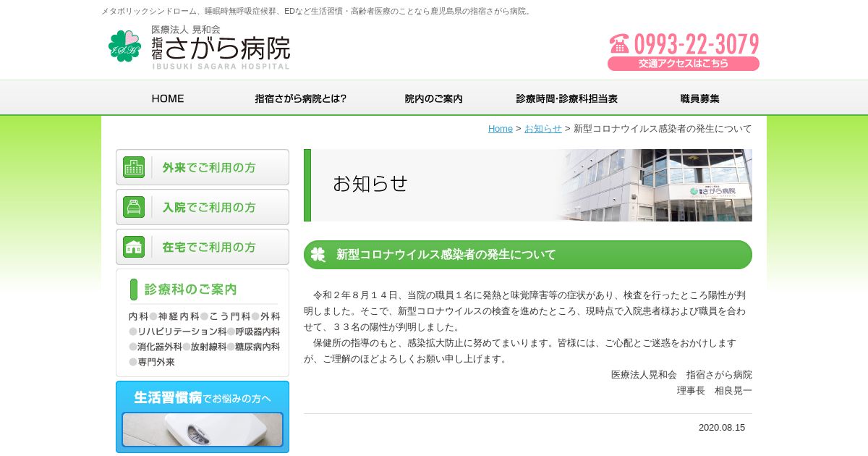Click the 指宿さがら病院 hospital name logo text
This screenshot has width=868, height=456.
pyautogui.click(x=221, y=48)
